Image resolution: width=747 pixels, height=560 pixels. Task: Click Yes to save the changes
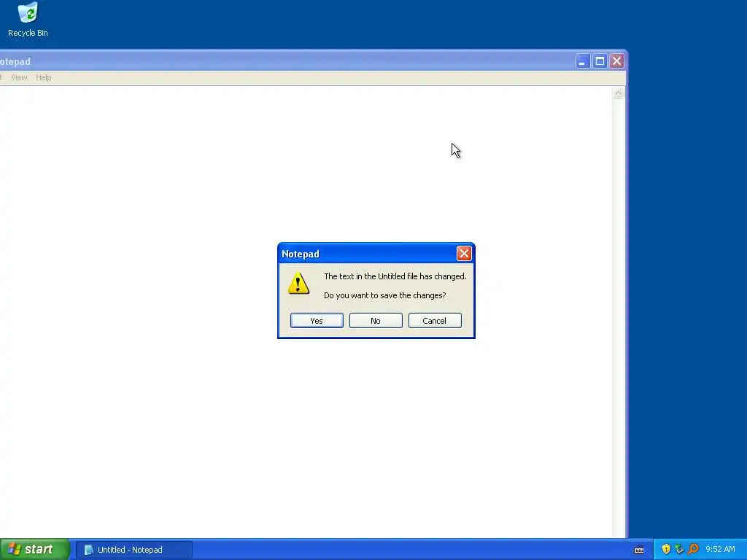point(317,321)
